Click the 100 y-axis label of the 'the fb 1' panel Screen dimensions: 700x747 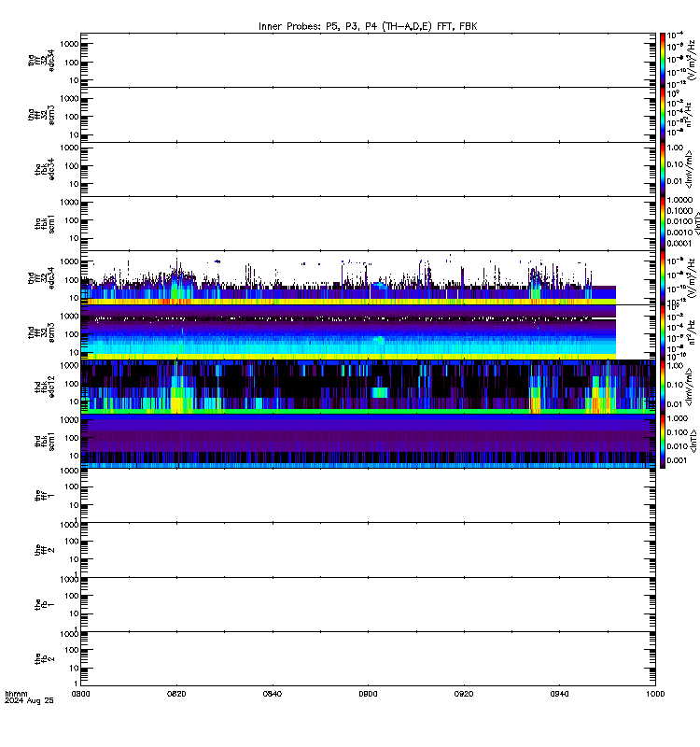coord(72,596)
